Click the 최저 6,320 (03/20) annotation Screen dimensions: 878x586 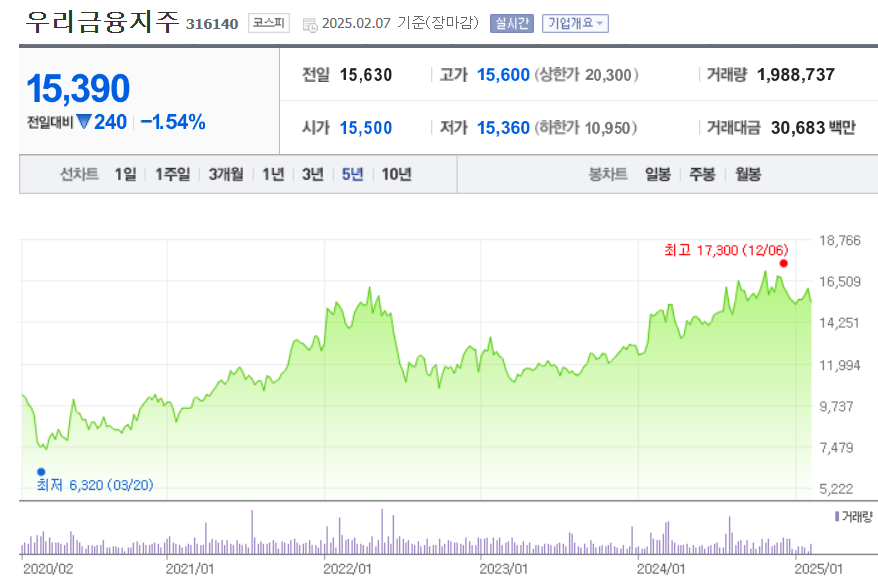(x=95, y=485)
